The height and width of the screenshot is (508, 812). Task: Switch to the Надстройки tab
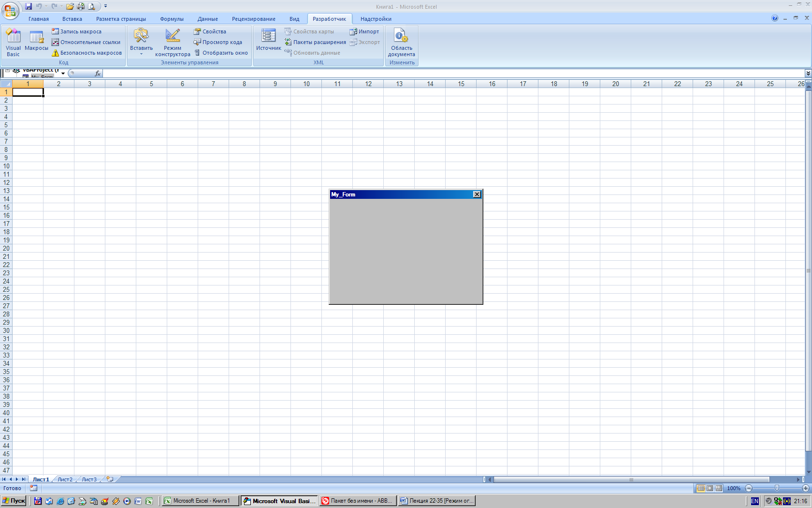pos(376,19)
